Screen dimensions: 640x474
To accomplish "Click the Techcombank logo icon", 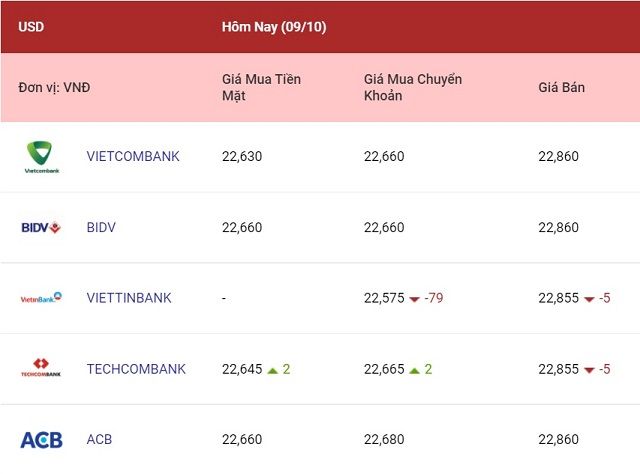I will [41, 367].
